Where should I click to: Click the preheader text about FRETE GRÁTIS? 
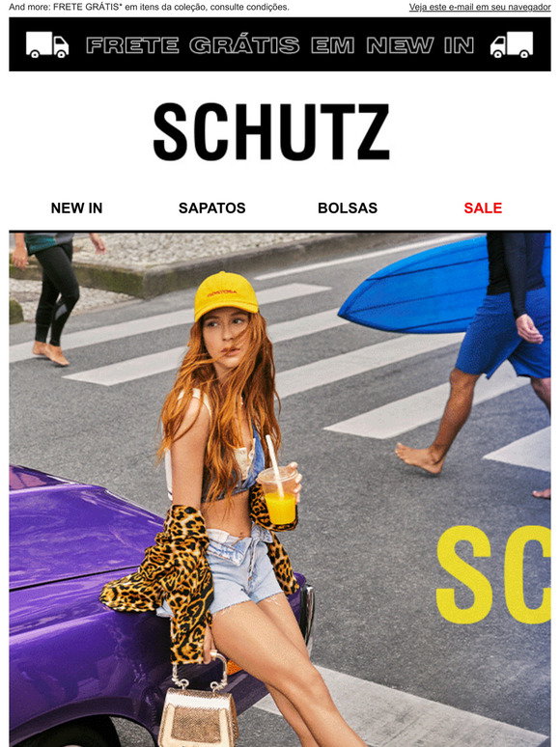click(150, 7)
